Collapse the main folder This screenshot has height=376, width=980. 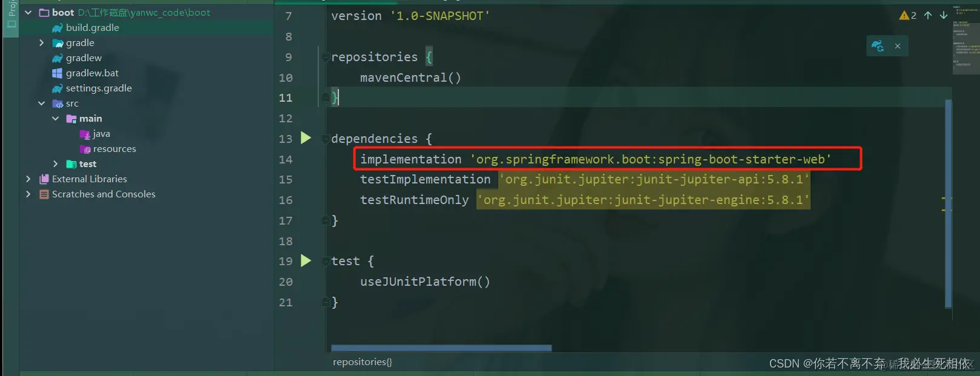pyautogui.click(x=55, y=119)
